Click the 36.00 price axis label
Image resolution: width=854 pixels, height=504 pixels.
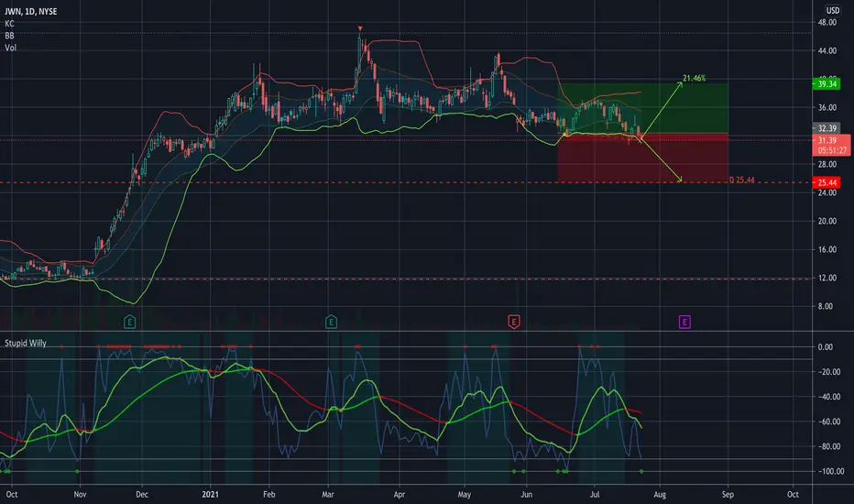[827, 107]
